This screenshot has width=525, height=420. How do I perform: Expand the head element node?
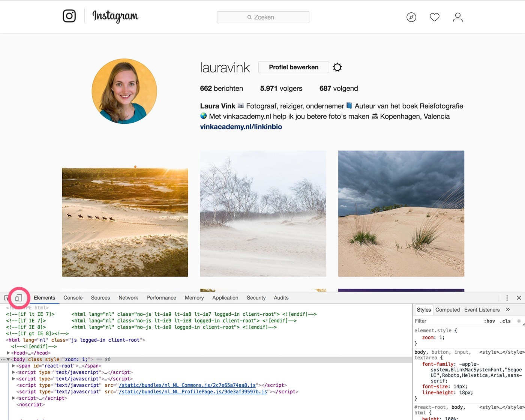(x=8, y=353)
